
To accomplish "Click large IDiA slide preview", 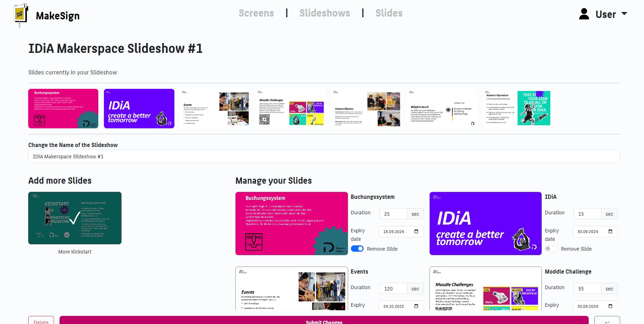I will click(485, 224).
